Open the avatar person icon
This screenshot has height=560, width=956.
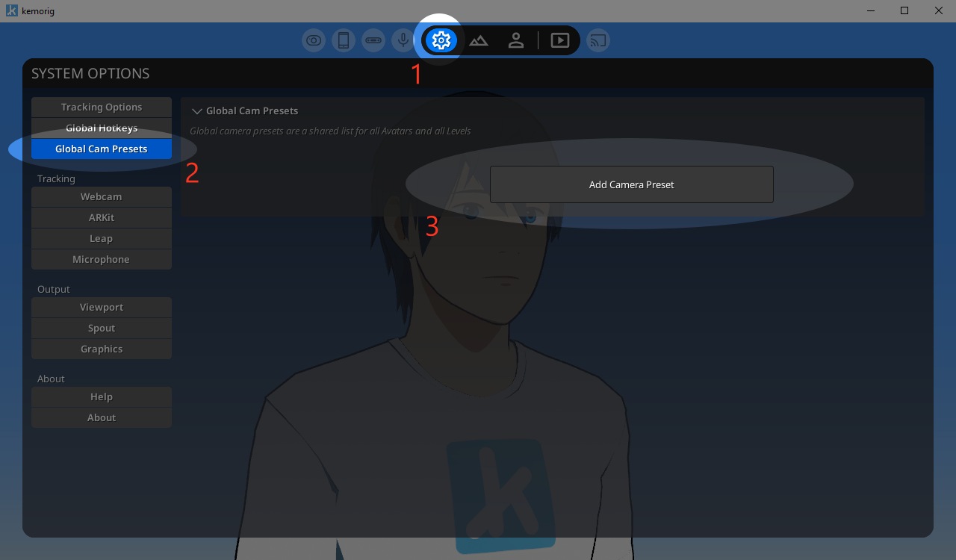[x=516, y=40]
